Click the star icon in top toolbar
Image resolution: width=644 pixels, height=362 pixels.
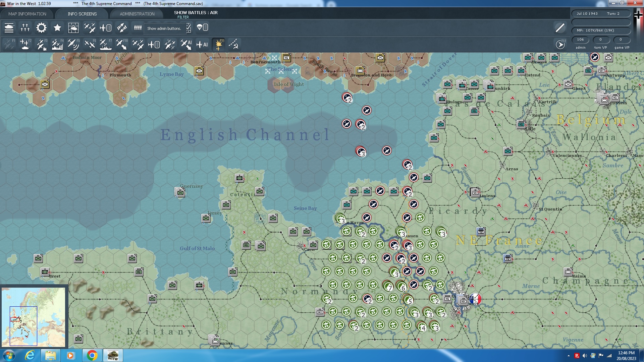[57, 28]
